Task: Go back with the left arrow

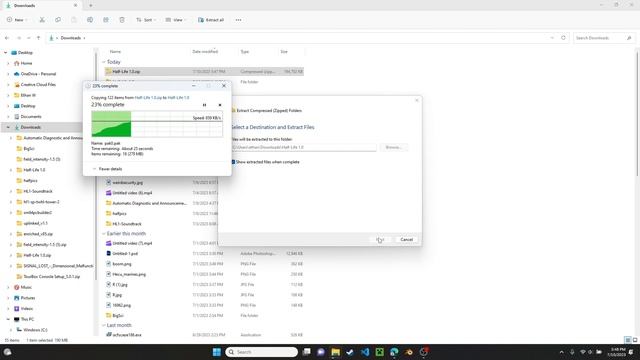Action: (x=7, y=38)
